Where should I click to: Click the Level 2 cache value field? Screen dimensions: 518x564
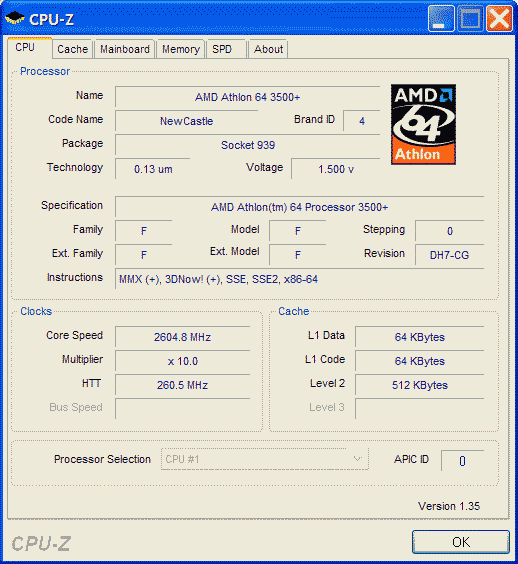pos(419,385)
